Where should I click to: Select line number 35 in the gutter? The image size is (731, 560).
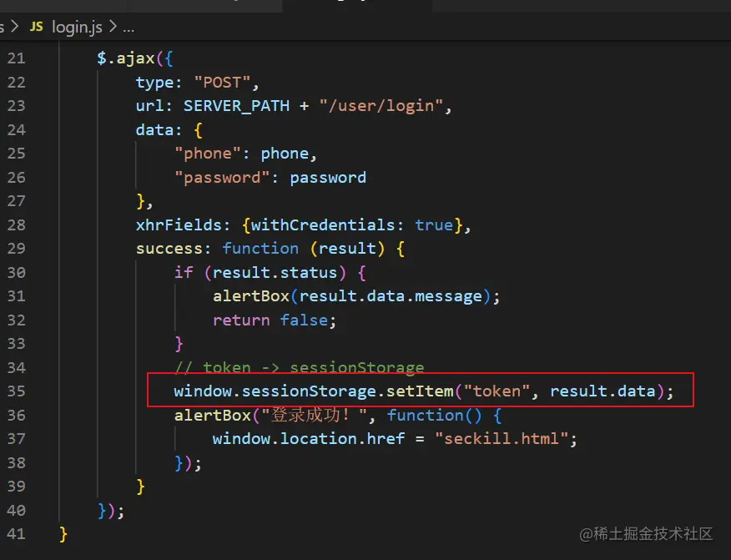[17, 391]
